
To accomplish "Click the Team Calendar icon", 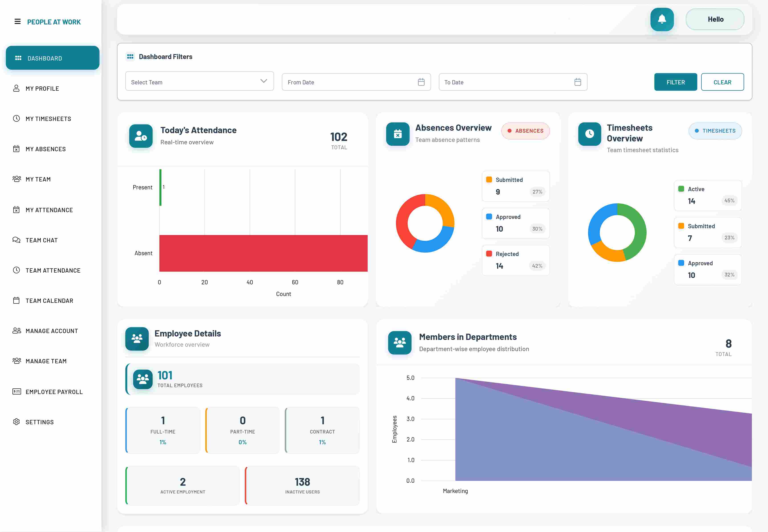I will tap(17, 300).
